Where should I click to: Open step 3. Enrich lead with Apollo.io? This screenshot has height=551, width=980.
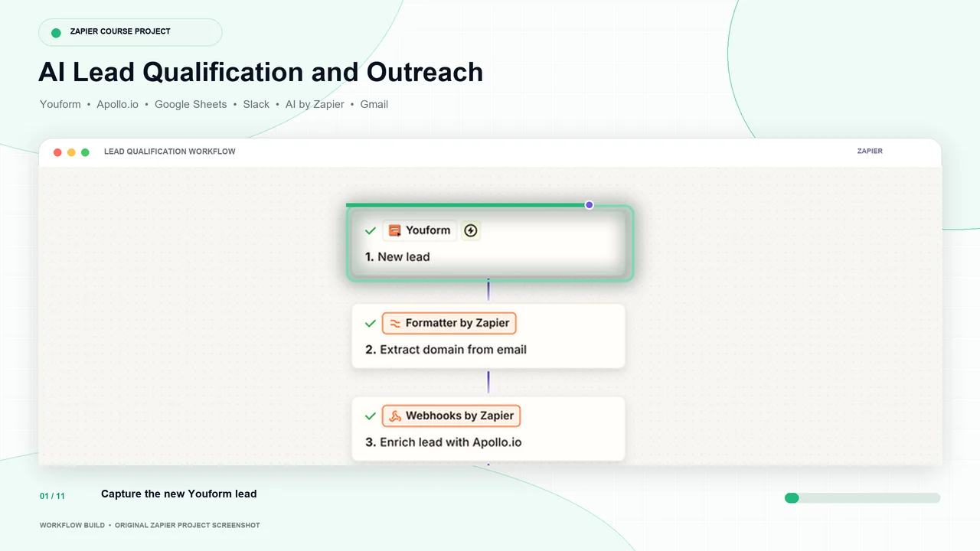tap(488, 429)
